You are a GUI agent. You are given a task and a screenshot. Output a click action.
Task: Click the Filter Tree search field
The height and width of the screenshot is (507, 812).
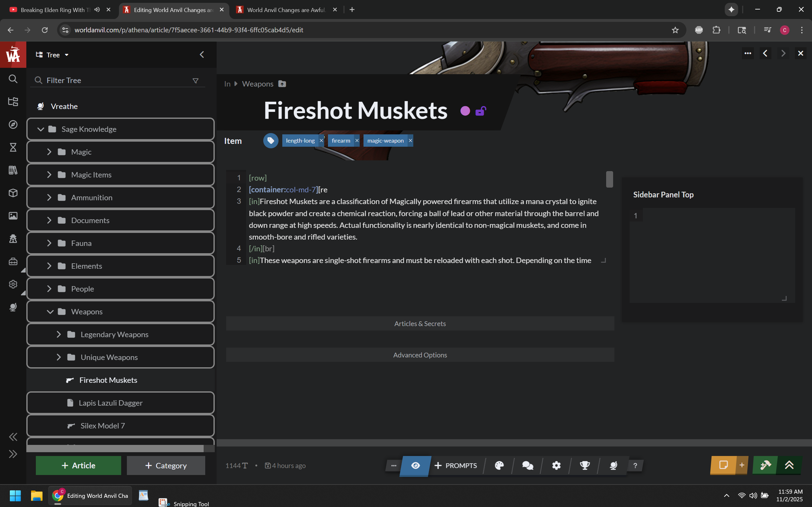point(114,80)
